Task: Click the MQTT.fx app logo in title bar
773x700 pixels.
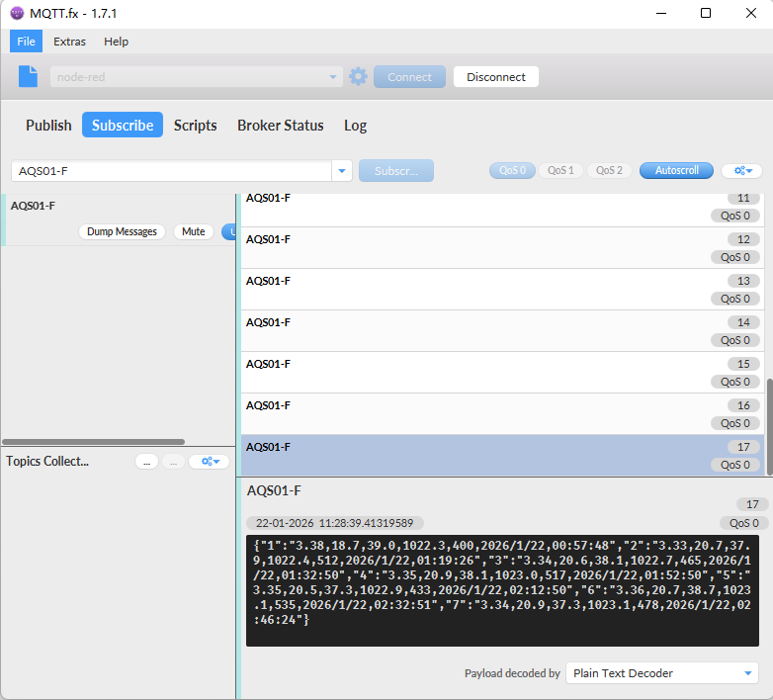Action: point(17,13)
